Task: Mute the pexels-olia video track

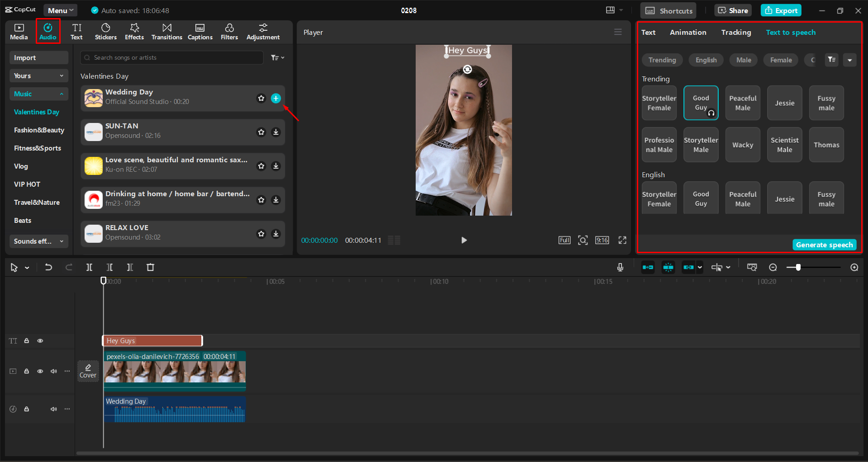Action: pyautogui.click(x=54, y=371)
